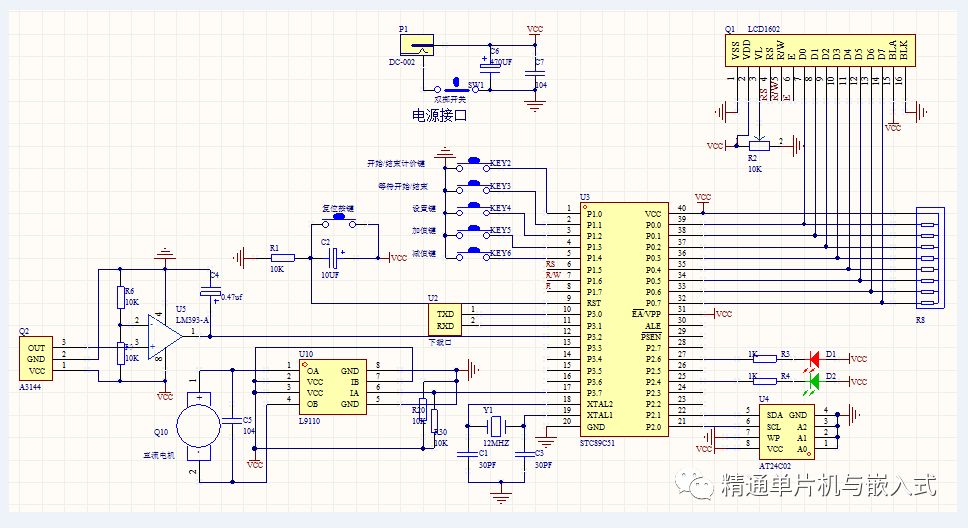Image resolution: width=968 pixels, height=528 pixels.
Task: Click the 'BLK' pin label on LCD1602
Action: pos(904,50)
